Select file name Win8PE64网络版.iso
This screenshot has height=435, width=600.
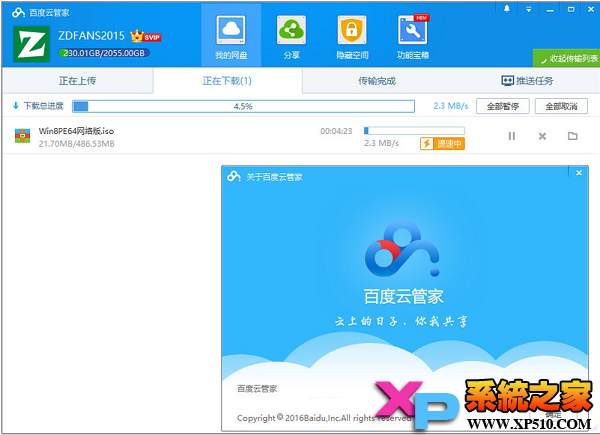76,131
